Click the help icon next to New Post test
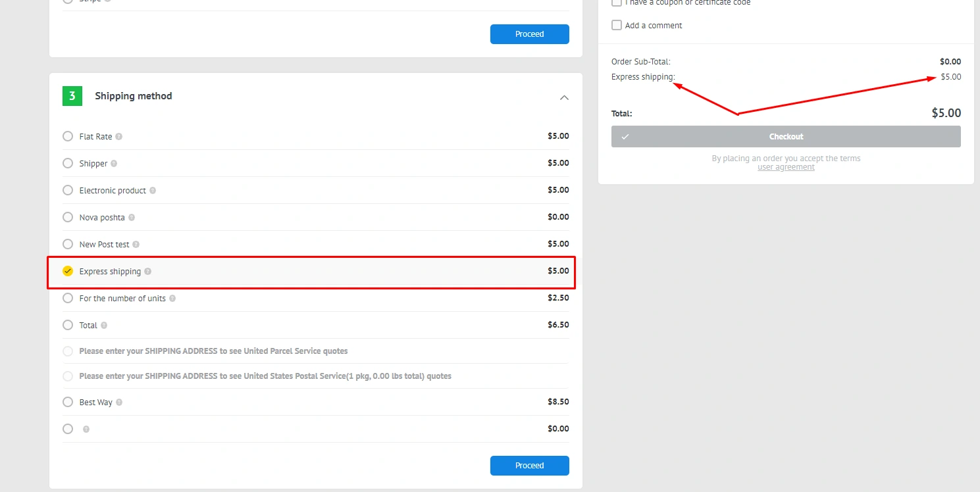Screen dimensions: 980x492 point(136,245)
